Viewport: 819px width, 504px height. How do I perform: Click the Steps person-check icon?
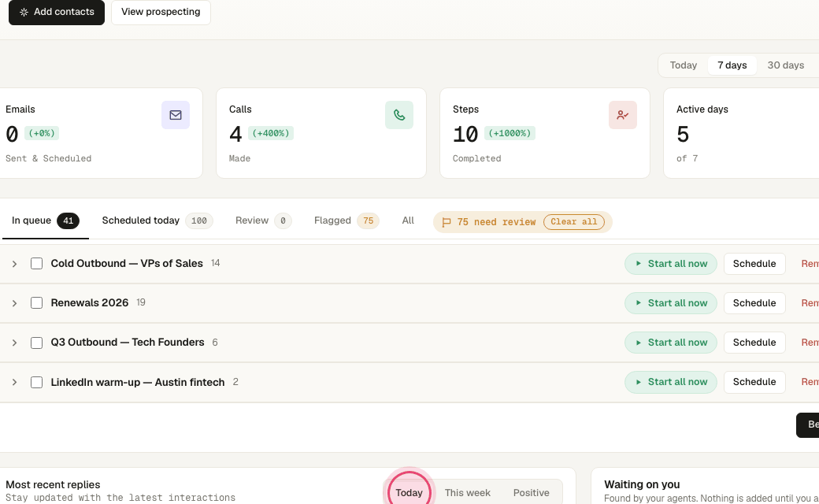[x=623, y=115]
